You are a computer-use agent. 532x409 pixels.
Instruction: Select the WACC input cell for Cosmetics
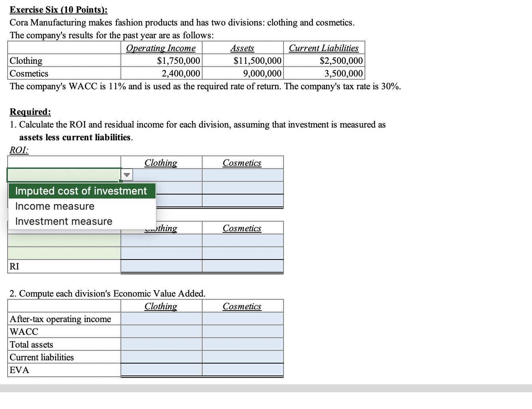[x=243, y=331]
